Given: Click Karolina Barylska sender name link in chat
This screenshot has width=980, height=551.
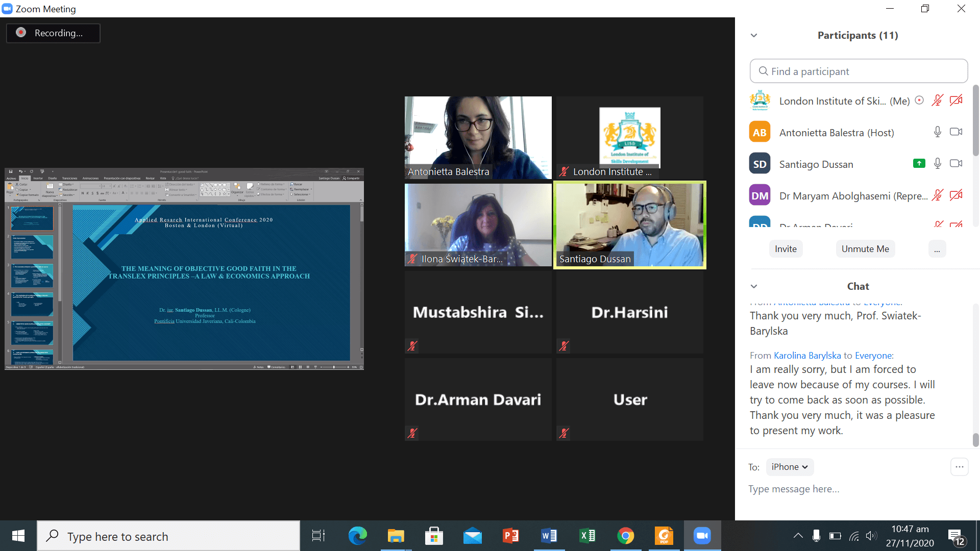Looking at the screenshot, I should [807, 356].
